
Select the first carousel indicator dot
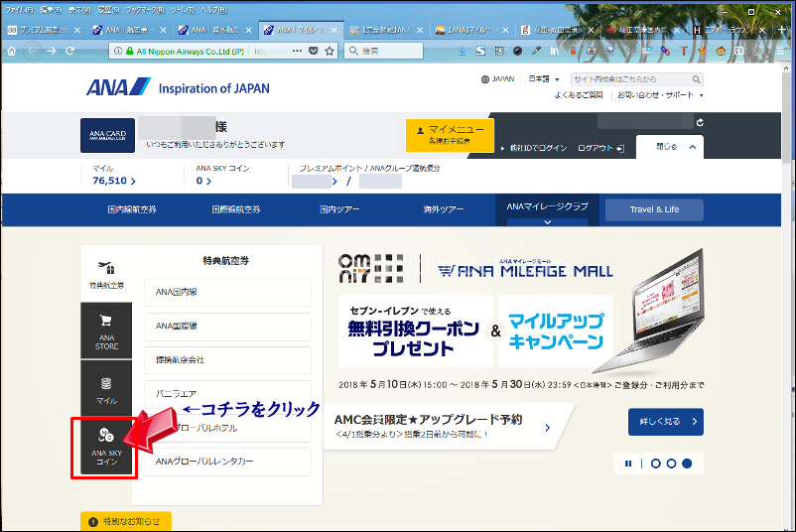[654, 463]
